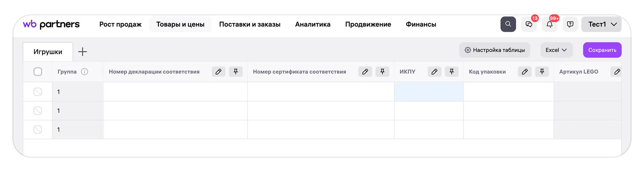Pin the certificate number column

tap(382, 72)
